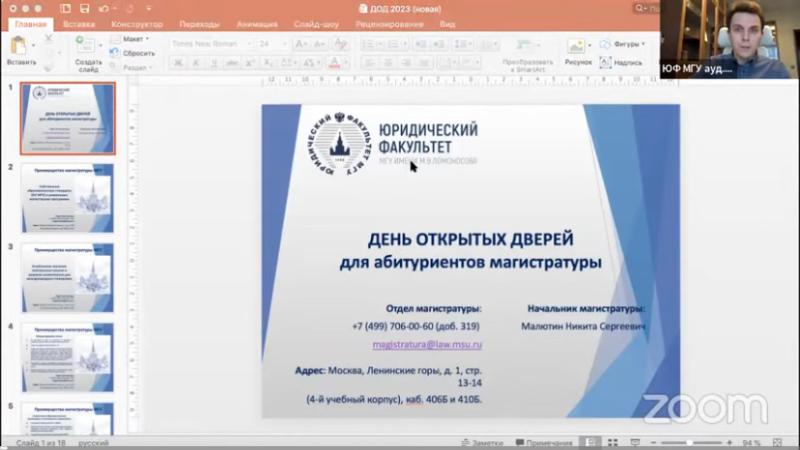Toggle subscript formatting
800x450 pixels.
[x=268, y=63]
